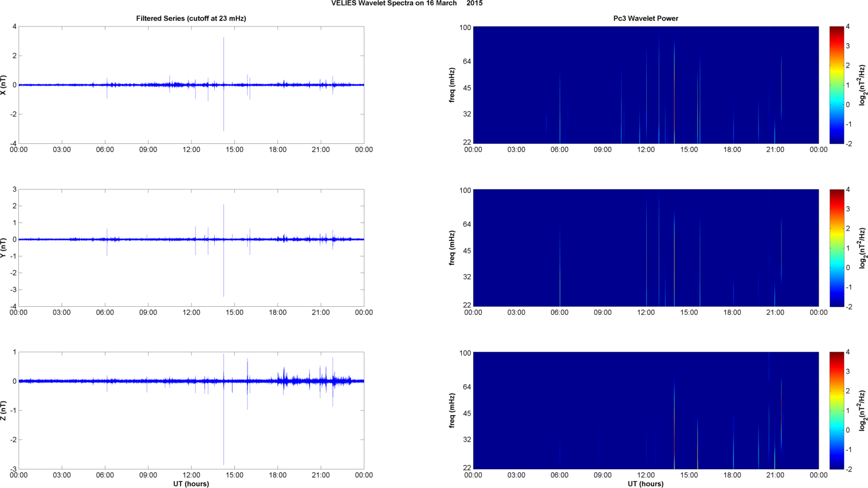Click the tall spike near 14:15 in the Y series
This screenshot has width=868, height=488.
pyautogui.click(x=223, y=250)
